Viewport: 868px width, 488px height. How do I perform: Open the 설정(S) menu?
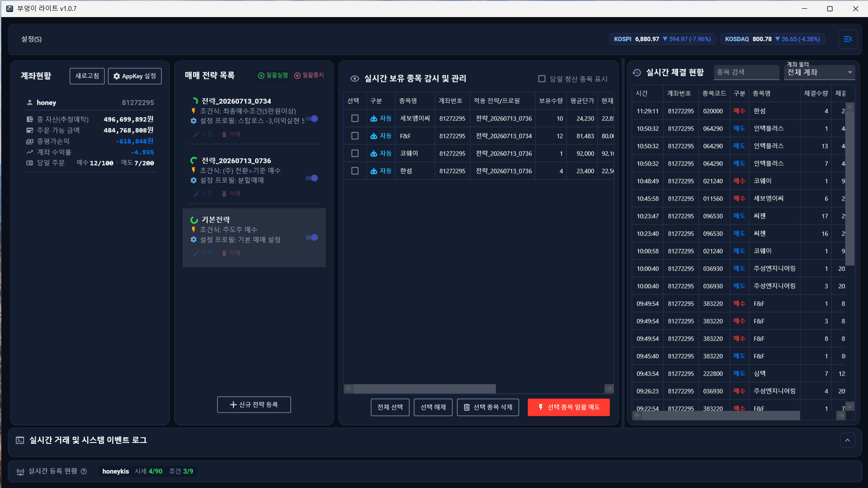(x=32, y=39)
